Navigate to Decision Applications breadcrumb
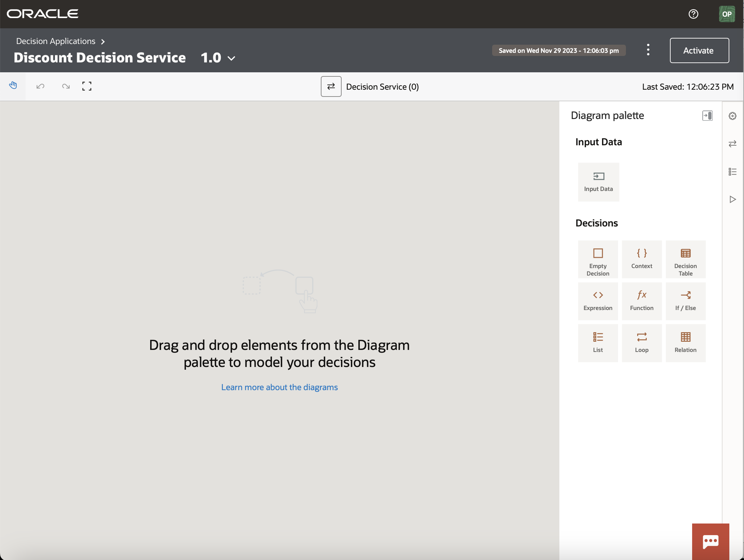Viewport: 744px width, 560px height. point(56,41)
